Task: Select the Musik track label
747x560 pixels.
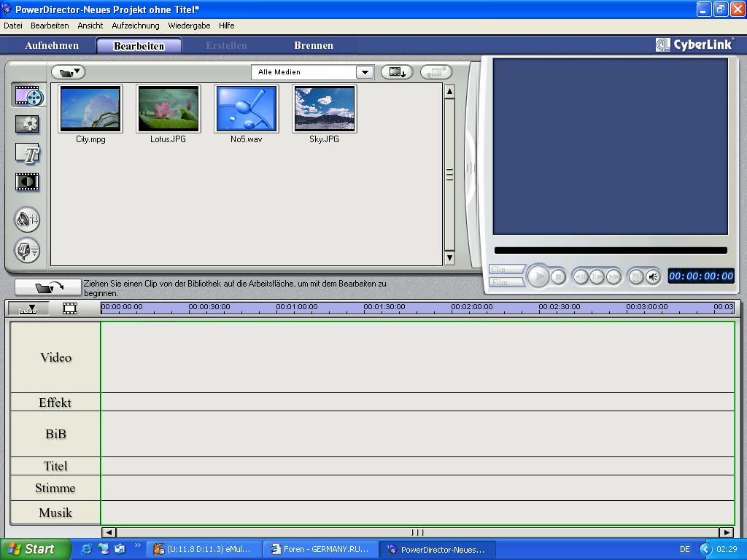Action: [x=55, y=513]
